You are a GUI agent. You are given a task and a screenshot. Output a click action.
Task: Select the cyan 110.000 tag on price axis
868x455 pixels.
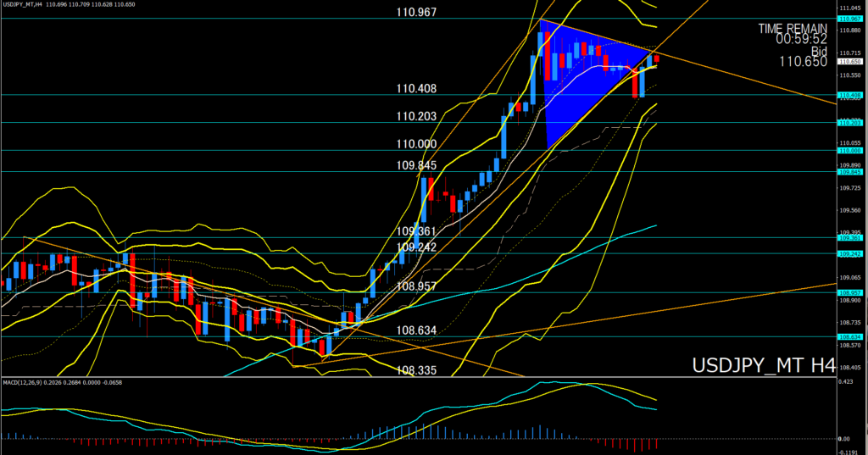pos(850,151)
